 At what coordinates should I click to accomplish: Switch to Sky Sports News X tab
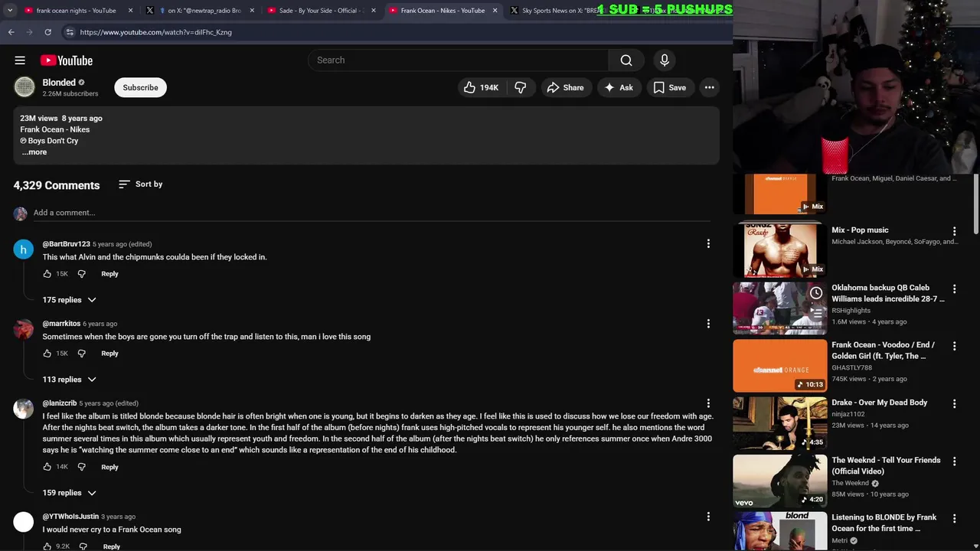[x=559, y=11]
